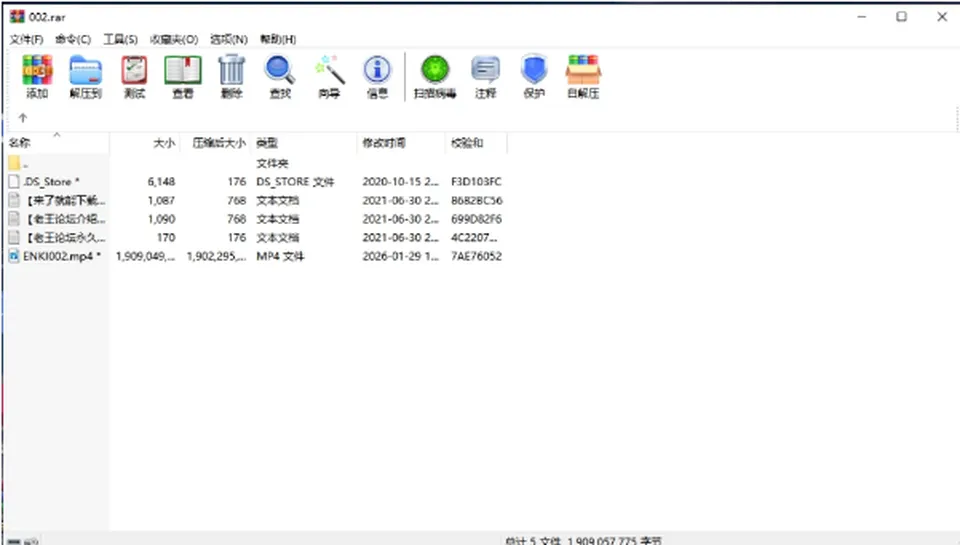The height and width of the screenshot is (545, 960).
Task: Click the 扫描病毒 (Scan virus) icon
Action: tap(435, 70)
